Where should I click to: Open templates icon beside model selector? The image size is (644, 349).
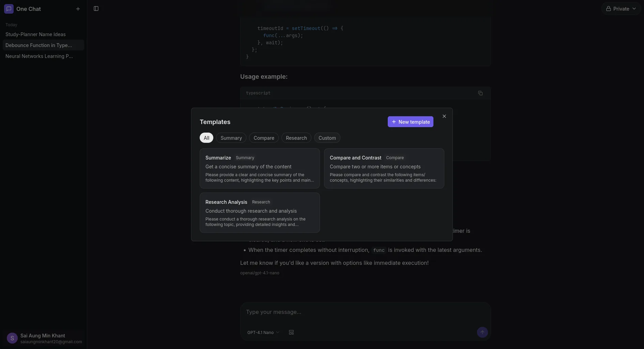[291, 332]
